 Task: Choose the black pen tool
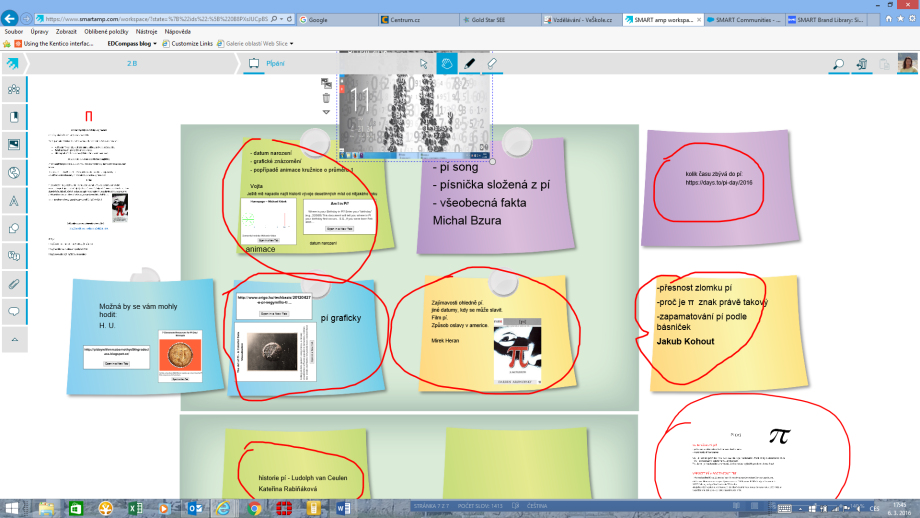pos(469,63)
